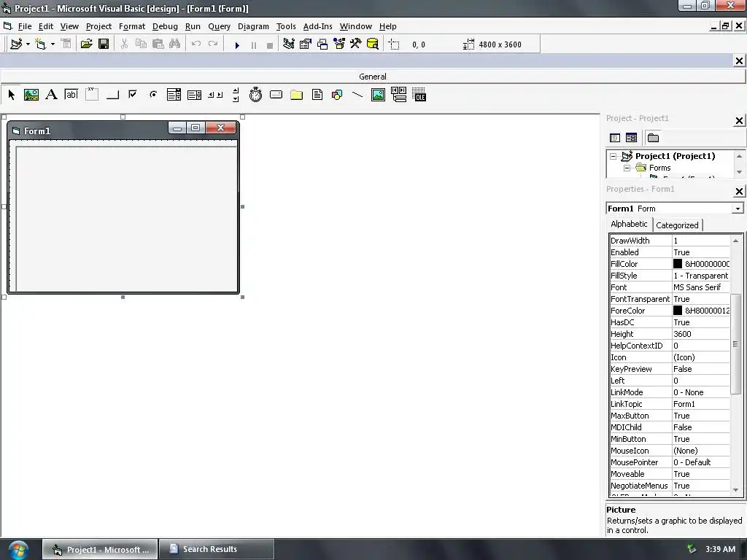
Task: Switch to the Categorized properties tab
Action: [677, 225]
